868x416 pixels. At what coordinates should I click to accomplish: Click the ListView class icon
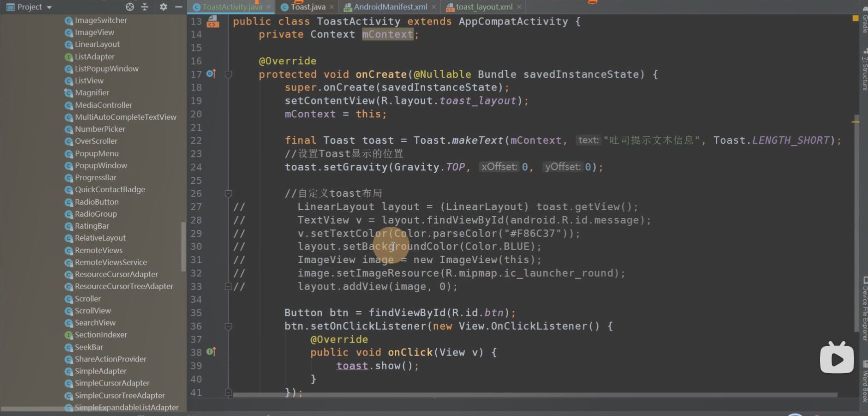tap(69, 81)
